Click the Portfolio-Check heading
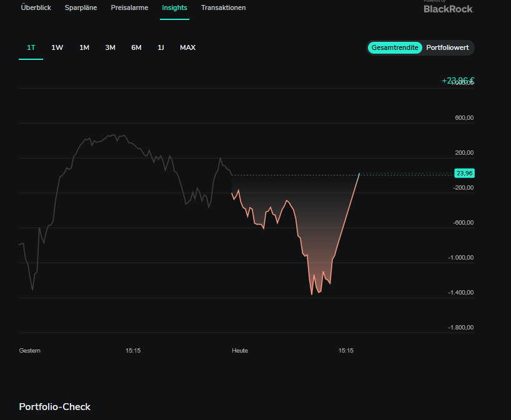 (55, 407)
